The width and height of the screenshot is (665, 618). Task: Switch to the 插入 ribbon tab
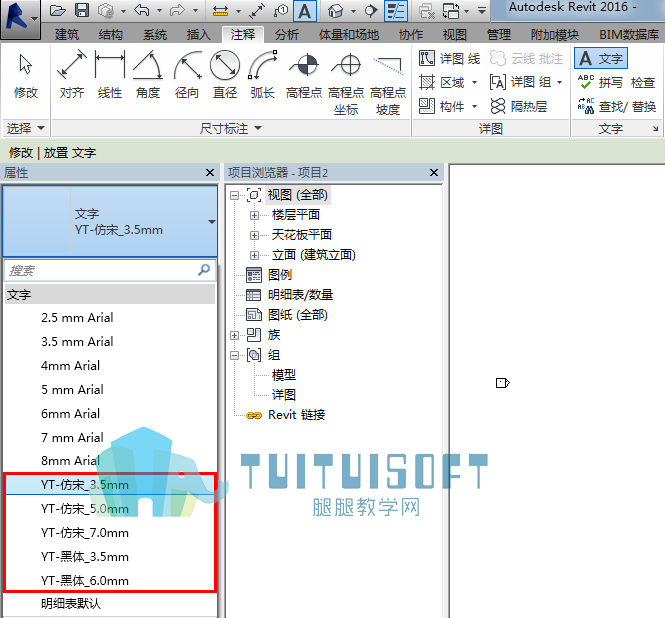[x=198, y=34]
